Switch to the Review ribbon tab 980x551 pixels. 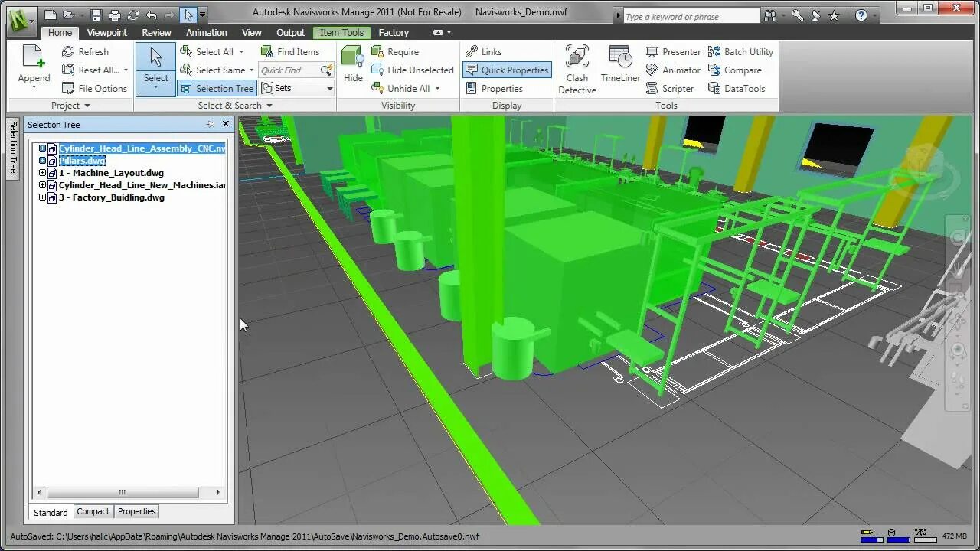pos(156,32)
